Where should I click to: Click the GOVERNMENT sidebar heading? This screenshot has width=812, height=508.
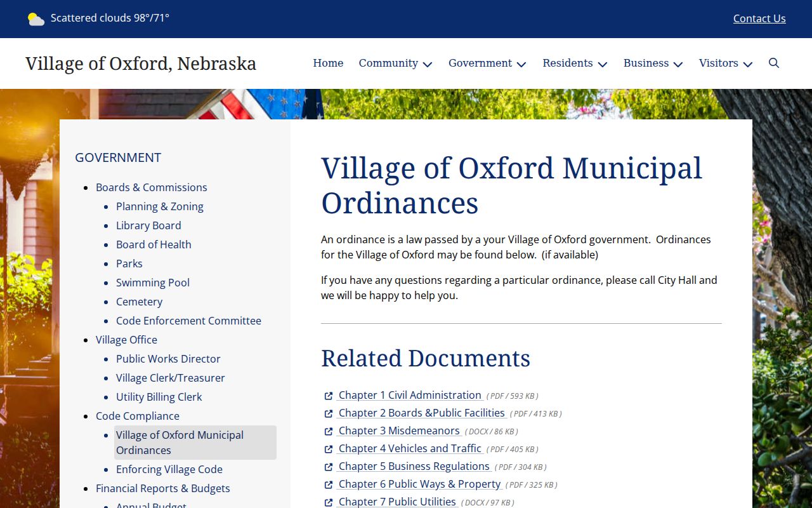tap(118, 157)
